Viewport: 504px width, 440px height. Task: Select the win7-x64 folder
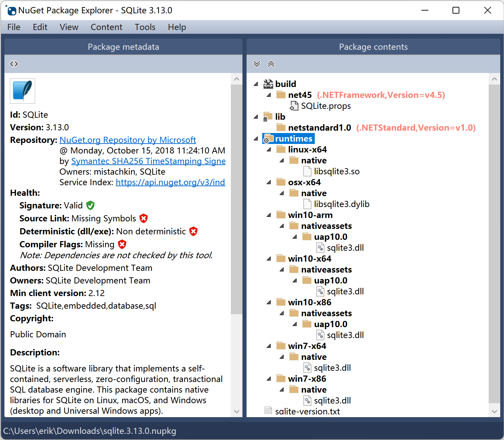[307, 346]
